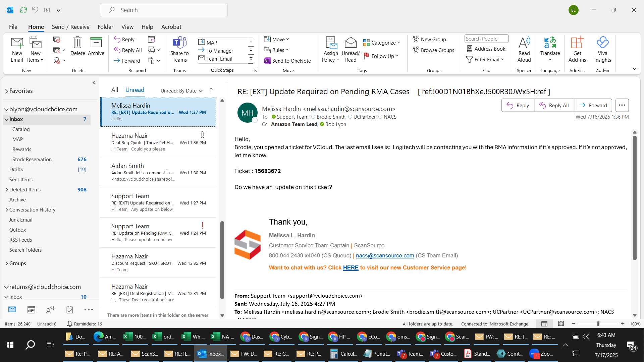Viewport: 644px width, 362px height.
Task: Open notification center on taskbar
Action: (x=631, y=345)
